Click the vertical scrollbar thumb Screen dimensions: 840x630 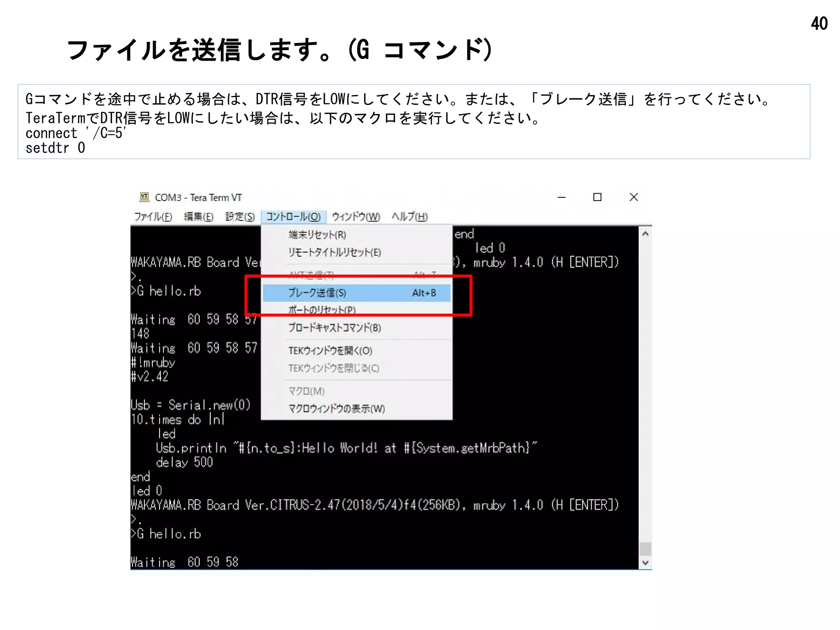645,548
